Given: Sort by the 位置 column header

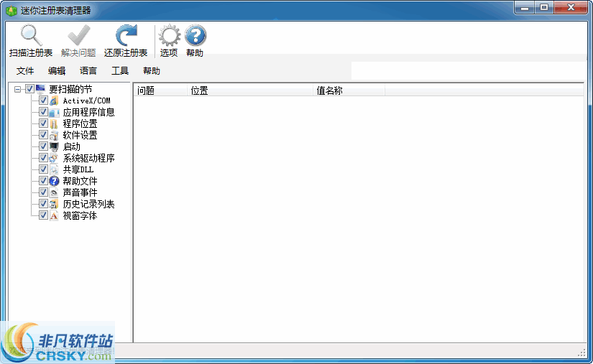Looking at the screenshot, I should (250, 90).
